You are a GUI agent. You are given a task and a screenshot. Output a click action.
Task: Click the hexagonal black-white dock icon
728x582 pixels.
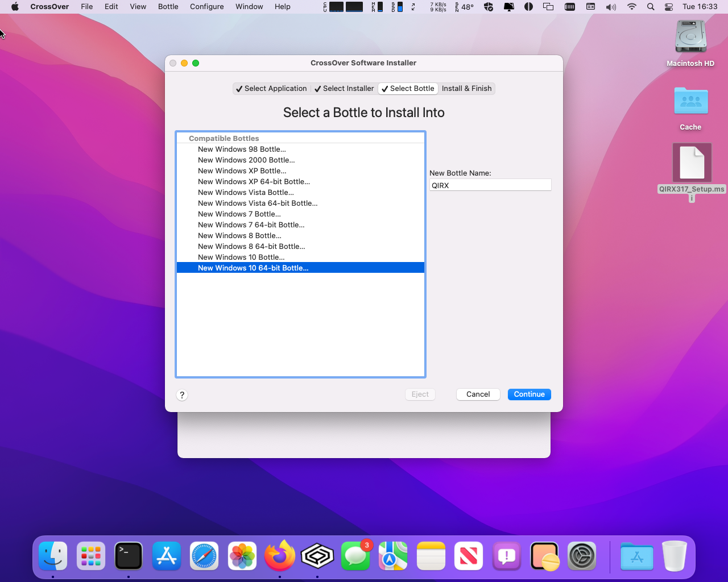coord(317,555)
